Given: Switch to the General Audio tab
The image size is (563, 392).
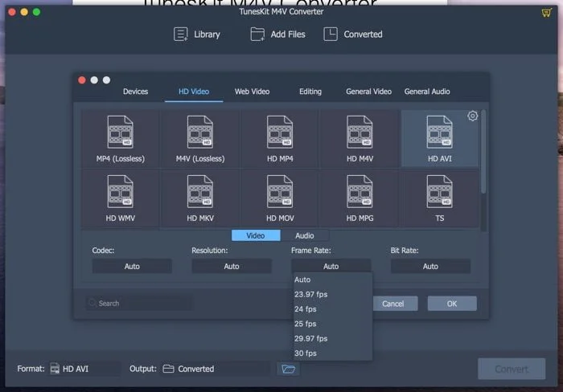Looking at the screenshot, I should (427, 92).
